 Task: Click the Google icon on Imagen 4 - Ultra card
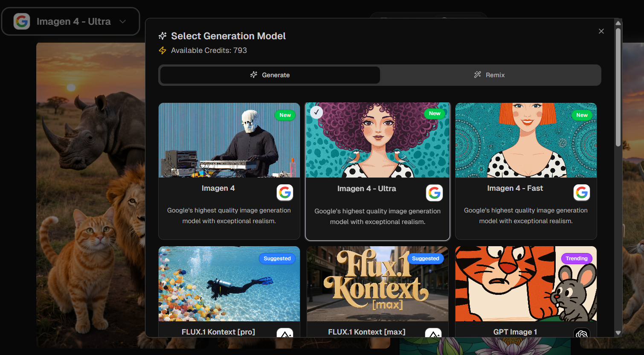435,193
